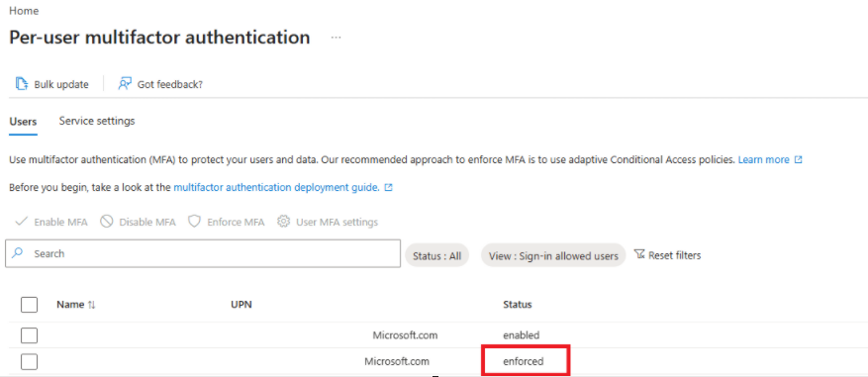Screen dimensions: 868x377
Task: Click the Bulk update button label
Action: (61, 84)
